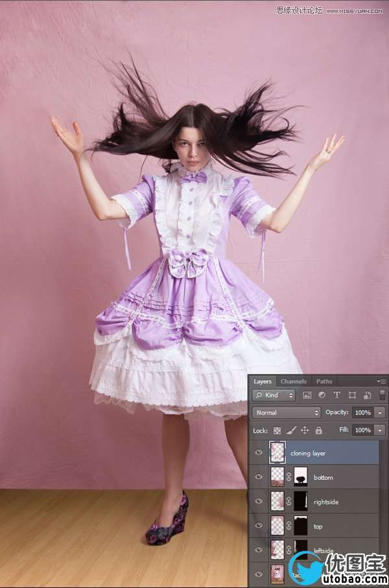Filter layers by type layers (T) icon

tap(336, 395)
